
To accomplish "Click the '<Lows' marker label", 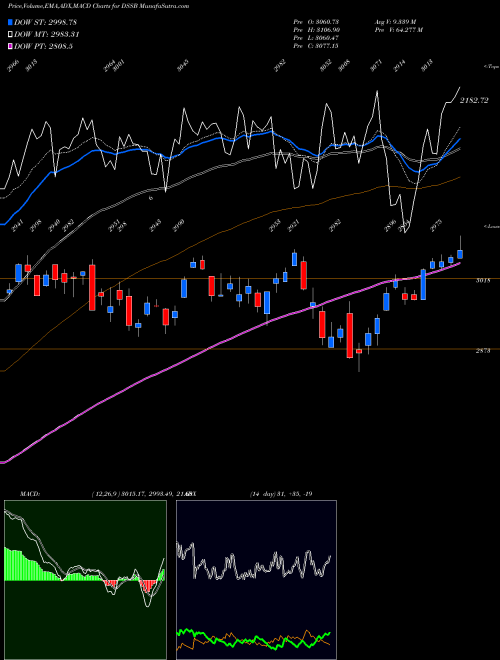I will pos(491,226).
